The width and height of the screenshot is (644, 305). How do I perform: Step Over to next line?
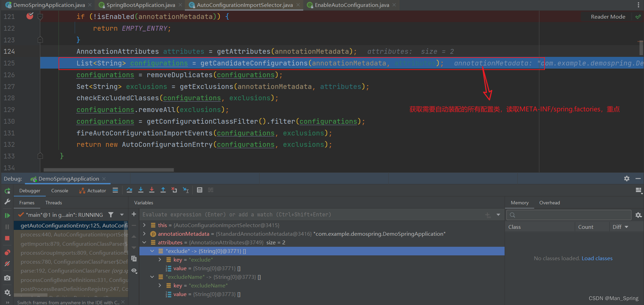pyautogui.click(x=129, y=190)
